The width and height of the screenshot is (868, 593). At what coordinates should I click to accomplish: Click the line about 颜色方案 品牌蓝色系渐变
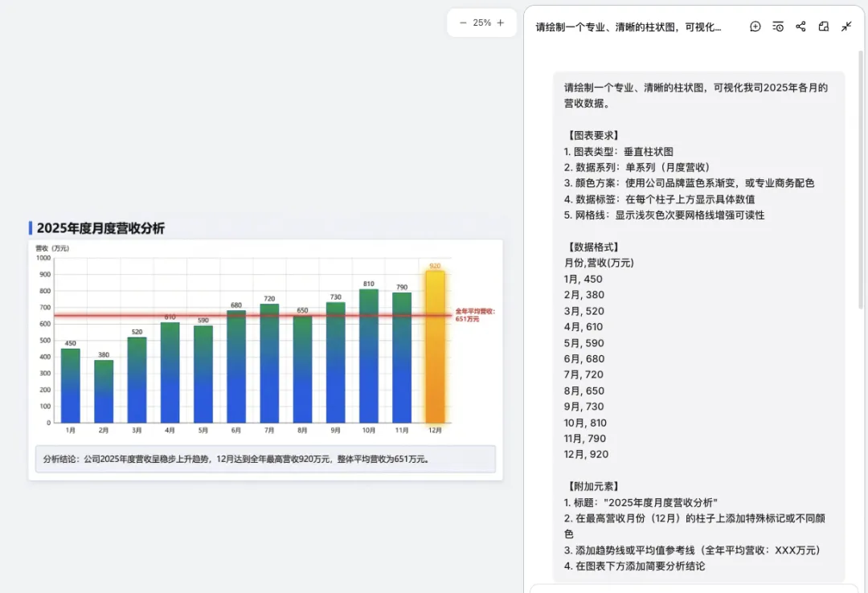click(x=690, y=183)
